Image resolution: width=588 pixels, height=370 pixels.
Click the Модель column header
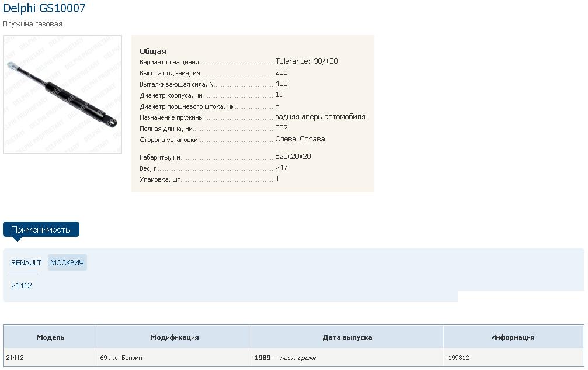coord(51,337)
